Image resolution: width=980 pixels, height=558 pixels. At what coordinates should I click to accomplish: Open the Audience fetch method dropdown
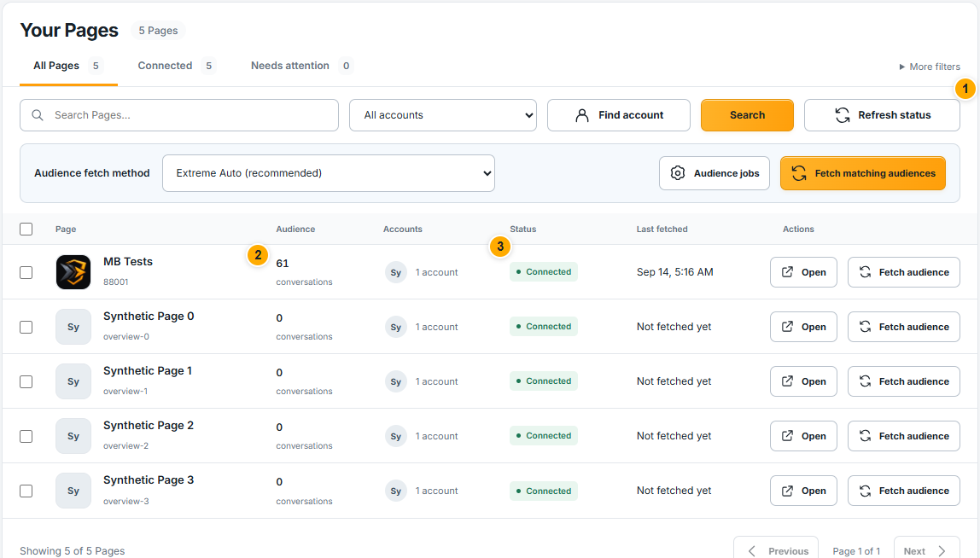pos(328,173)
